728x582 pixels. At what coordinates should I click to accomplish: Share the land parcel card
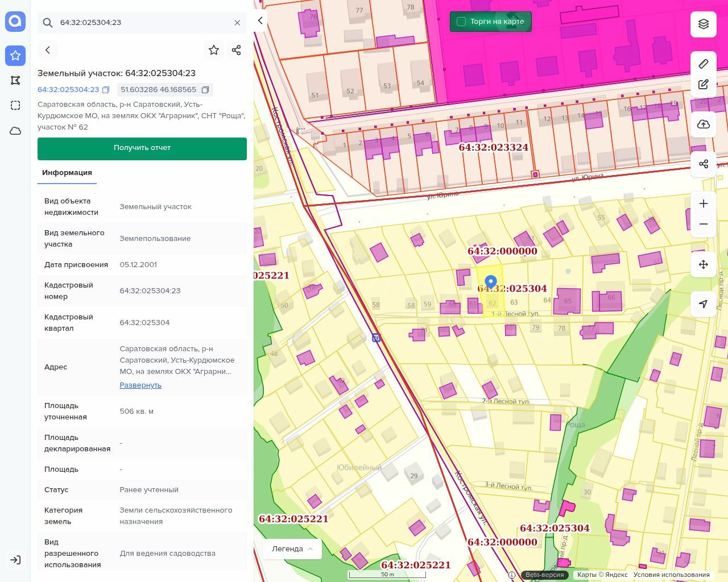(237, 50)
